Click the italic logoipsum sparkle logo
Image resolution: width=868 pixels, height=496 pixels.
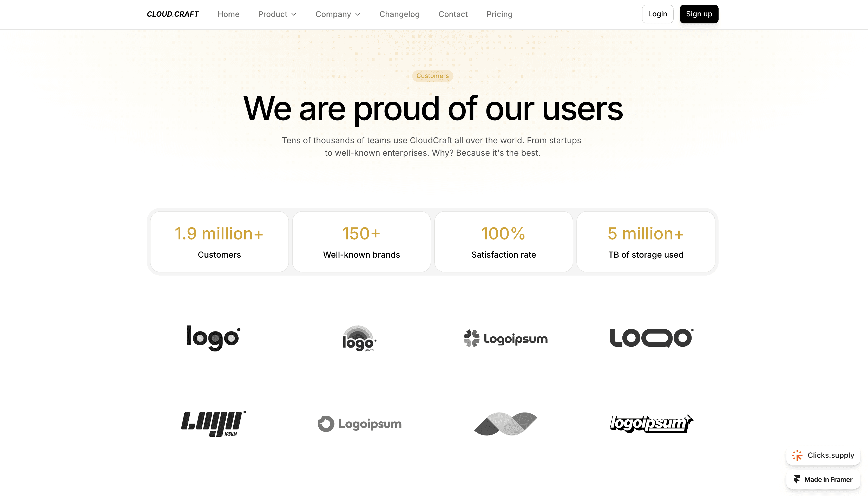pos(651,423)
